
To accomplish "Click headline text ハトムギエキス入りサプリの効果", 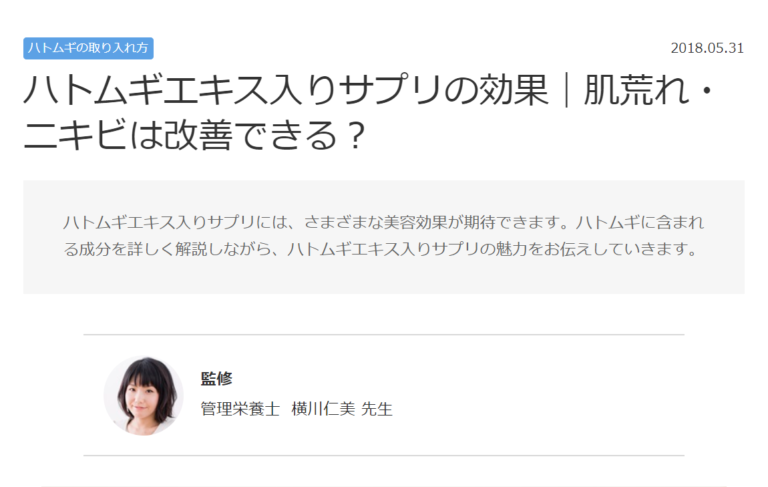I will pos(286,90).
